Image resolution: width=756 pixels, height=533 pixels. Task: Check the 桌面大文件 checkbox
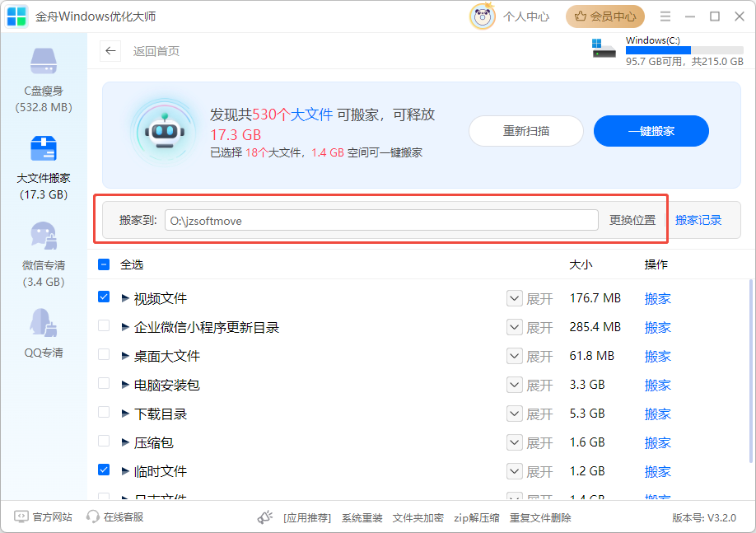104,354
